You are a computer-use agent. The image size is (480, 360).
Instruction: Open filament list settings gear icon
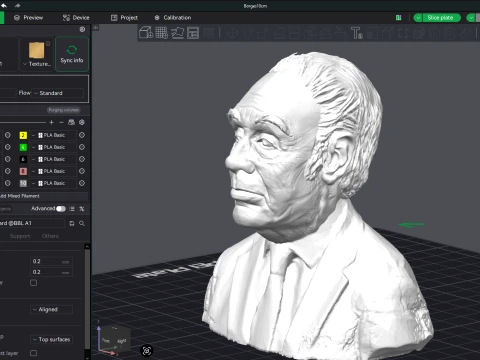[82, 122]
